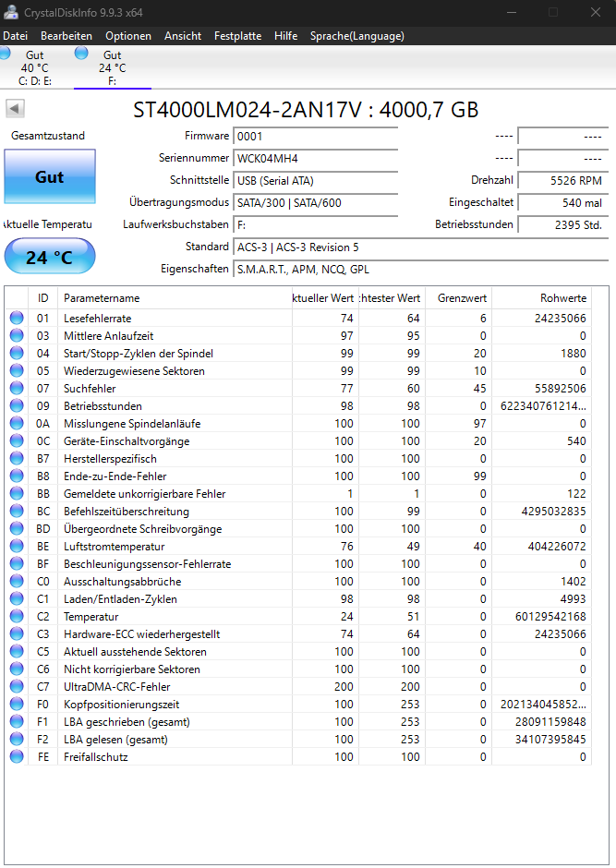
Task: Click the 24 °C temperature button
Action: coord(50,257)
